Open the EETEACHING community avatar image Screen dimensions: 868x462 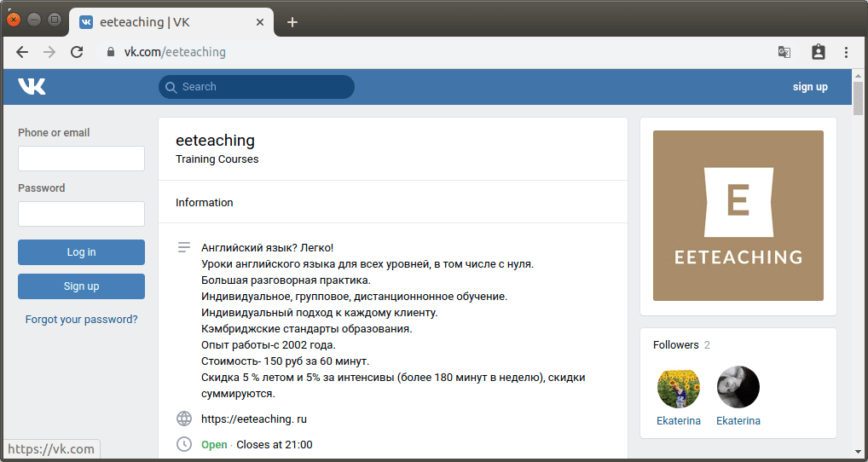tap(738, 216)
